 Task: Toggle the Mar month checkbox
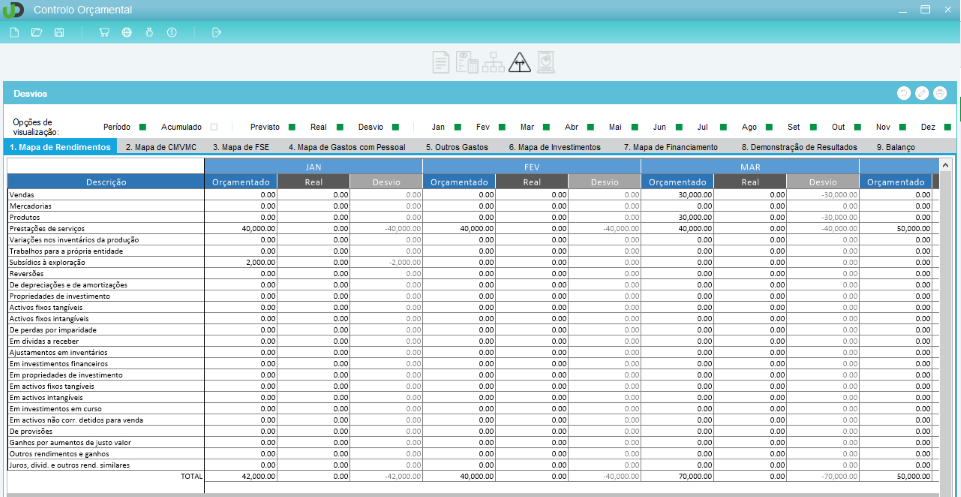click(546, 127)
